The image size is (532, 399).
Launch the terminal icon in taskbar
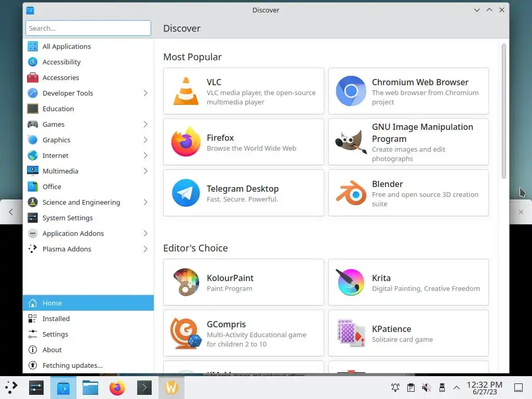(x=144, y=388)
